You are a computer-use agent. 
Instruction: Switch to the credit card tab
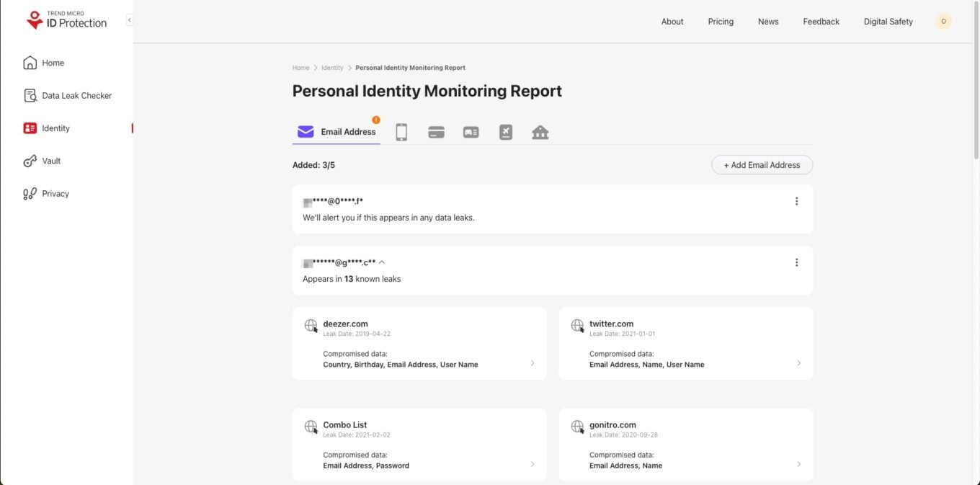click(x=436, y=133)
